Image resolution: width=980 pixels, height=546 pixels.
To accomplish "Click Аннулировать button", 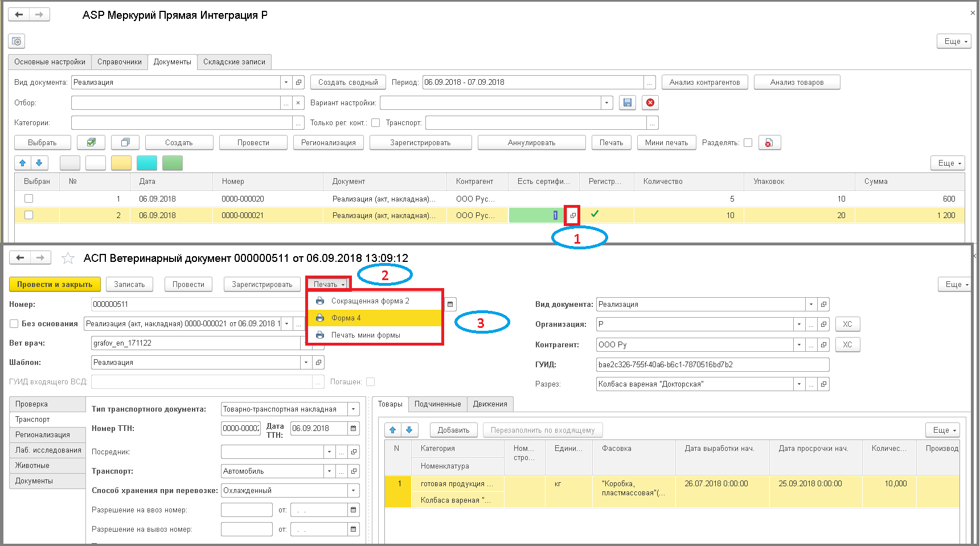I will tap(531, 143).
